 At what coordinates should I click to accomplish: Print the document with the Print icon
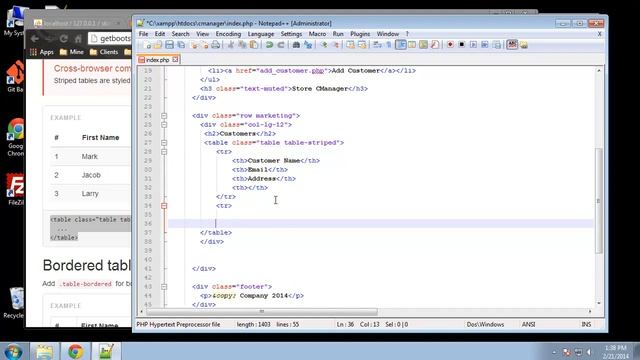point(216,45)
